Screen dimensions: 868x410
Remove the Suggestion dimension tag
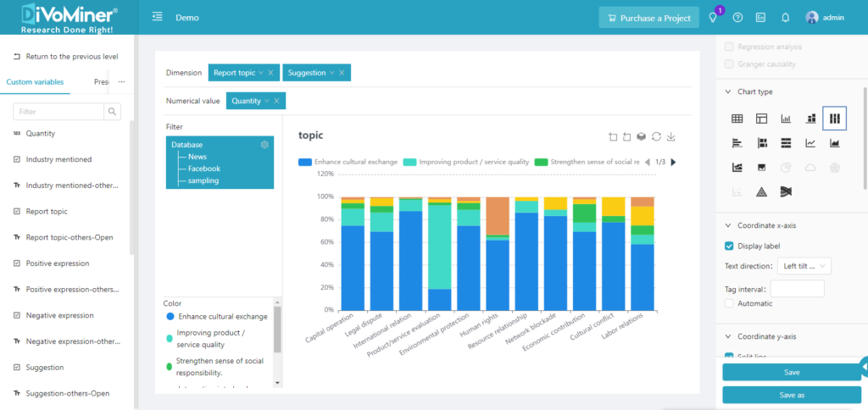tap(342, 73)
